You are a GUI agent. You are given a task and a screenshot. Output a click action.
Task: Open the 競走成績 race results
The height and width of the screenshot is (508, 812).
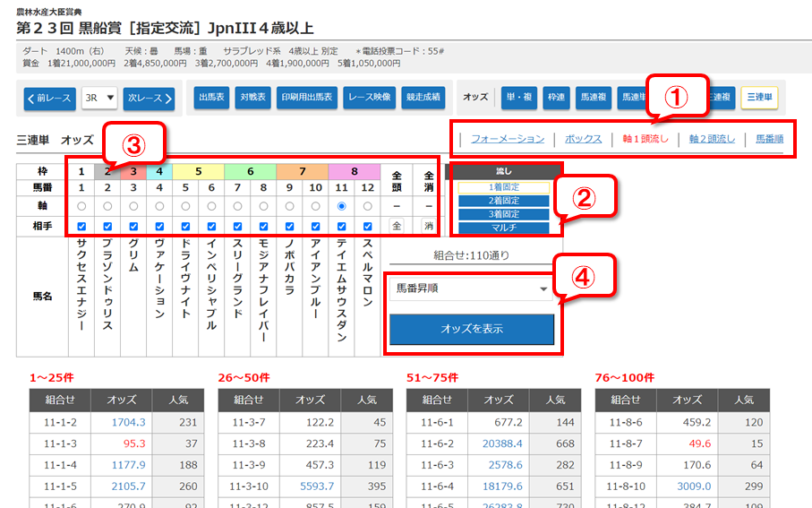423,98
